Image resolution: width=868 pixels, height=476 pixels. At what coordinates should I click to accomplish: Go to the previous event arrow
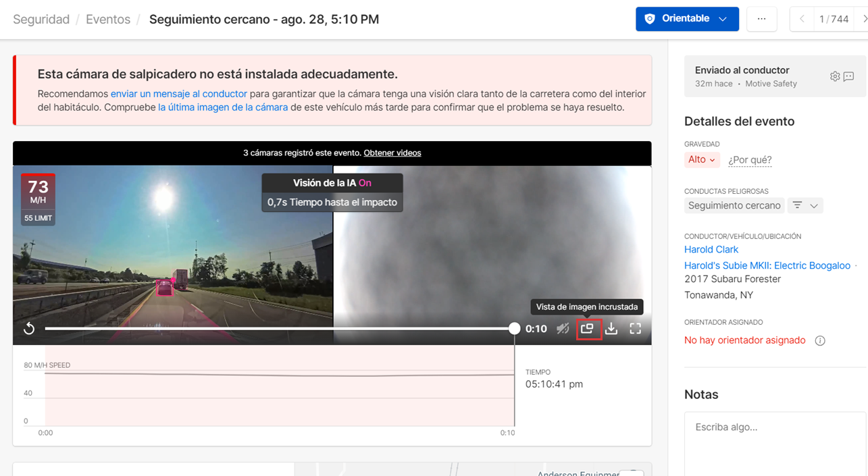coord(802,19)
